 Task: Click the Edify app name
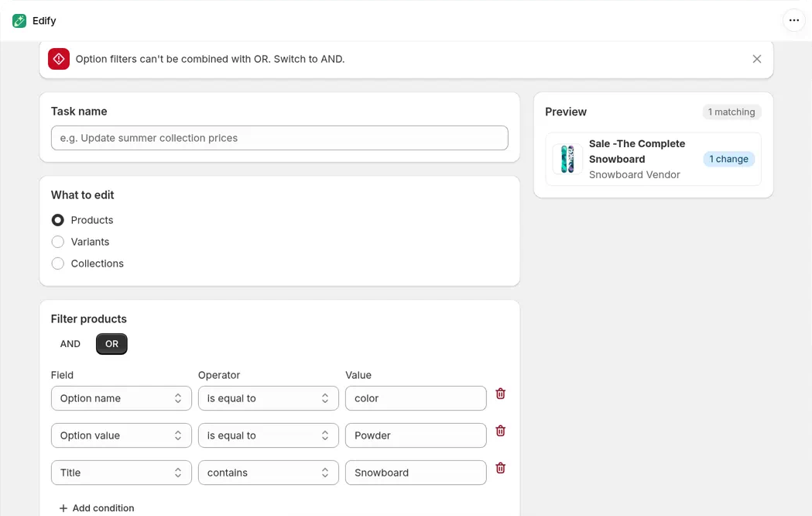tap(44, 21)
